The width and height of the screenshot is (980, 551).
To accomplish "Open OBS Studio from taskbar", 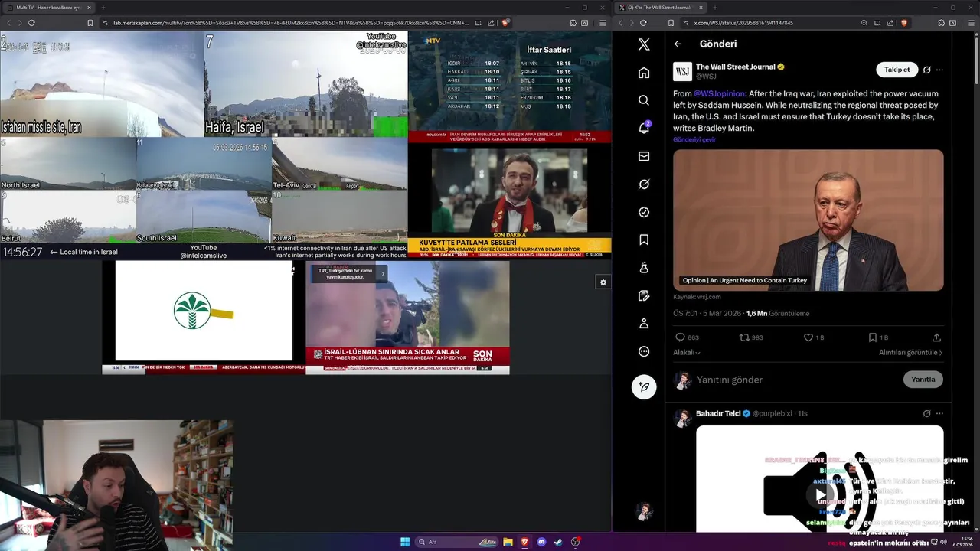I will pyautogui.click(x=575, y=542).
